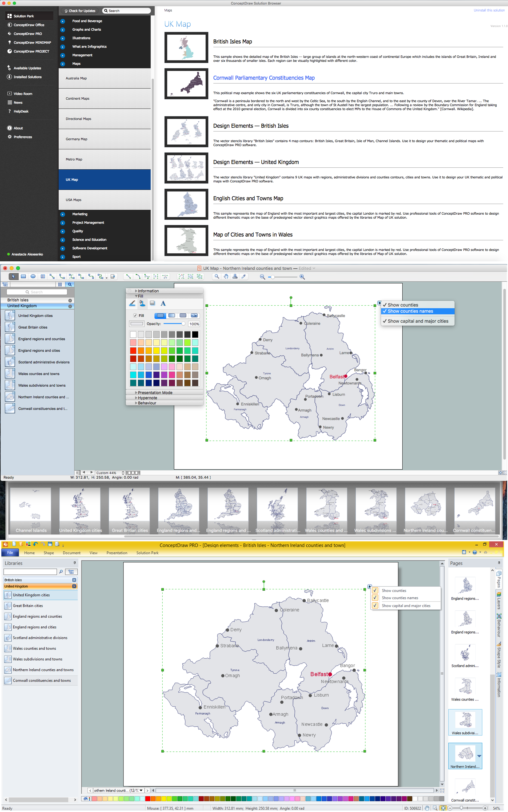508x812 pixels.
Task: Expand the Information section
Action: point(136,291)
